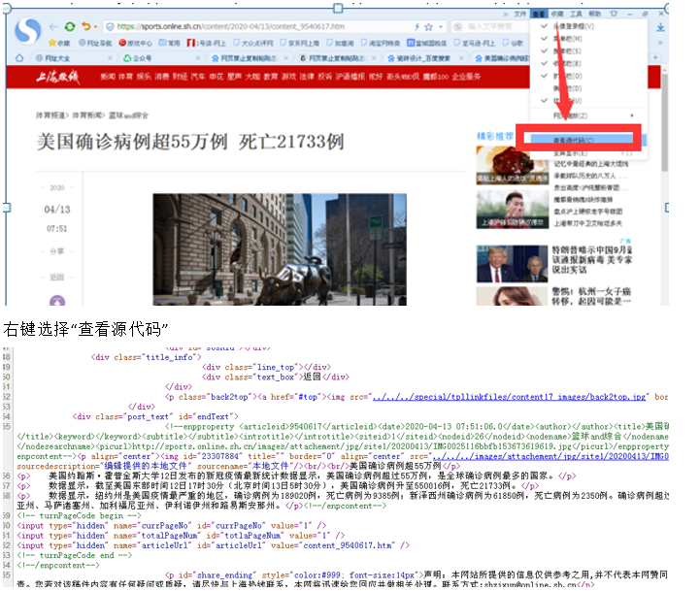Screen dimensions: 700x591
Task: Open the 1号店-网上 bookmark
Action: point(206,43)
